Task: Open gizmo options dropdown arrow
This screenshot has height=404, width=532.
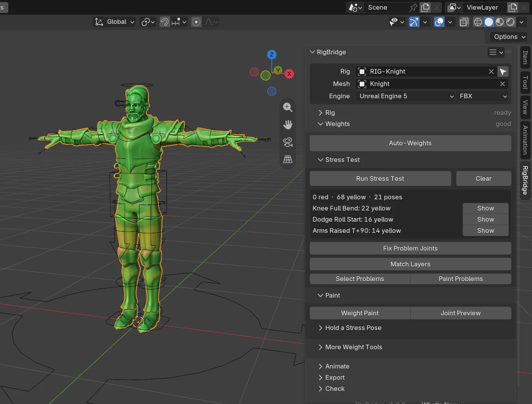Action: point(425,22)
